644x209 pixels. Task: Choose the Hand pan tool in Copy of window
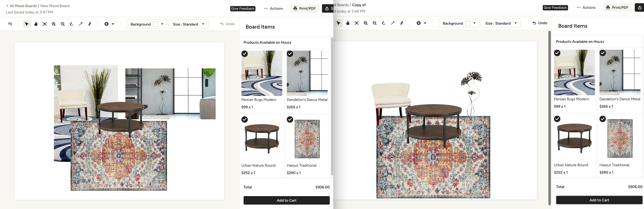[348, 23]
